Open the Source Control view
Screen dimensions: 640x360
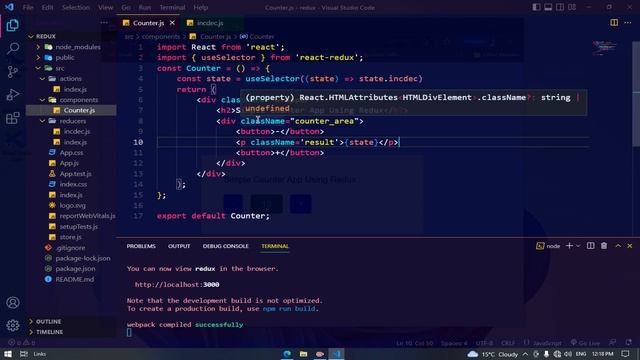(x=13, y=72)
